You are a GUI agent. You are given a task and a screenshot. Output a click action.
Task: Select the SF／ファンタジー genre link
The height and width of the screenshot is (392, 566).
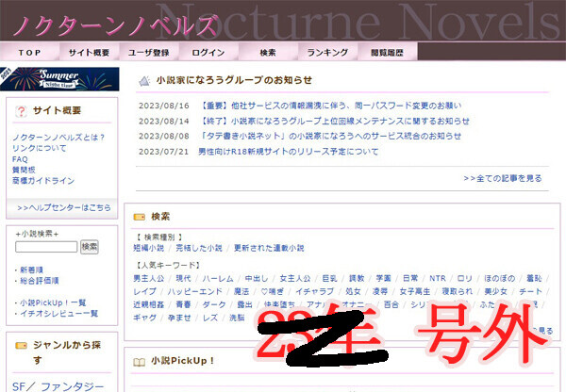(58, 386)
